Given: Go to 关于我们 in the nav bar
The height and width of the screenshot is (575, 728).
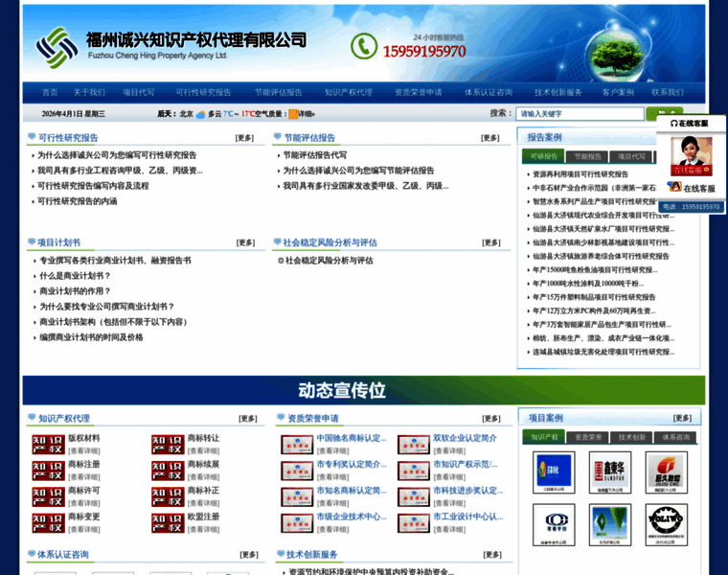Looking at the screenshot, I should pos(89,92).
